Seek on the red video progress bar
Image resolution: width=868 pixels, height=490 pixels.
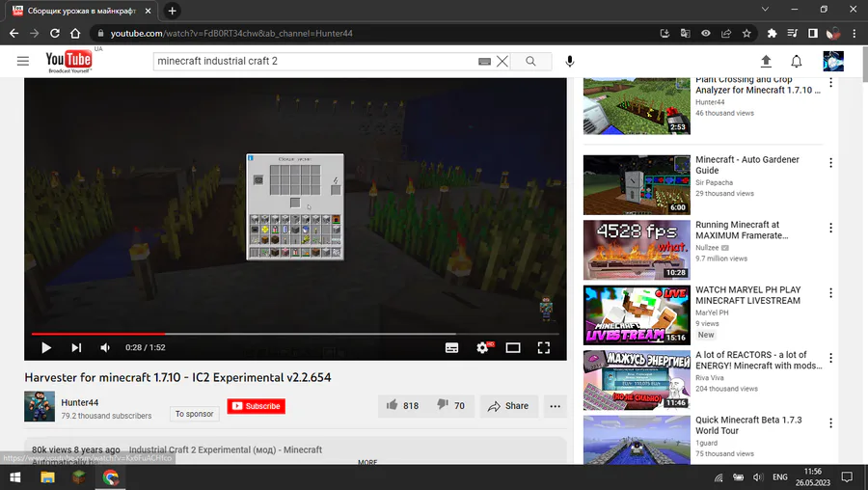tap(295, 334)
